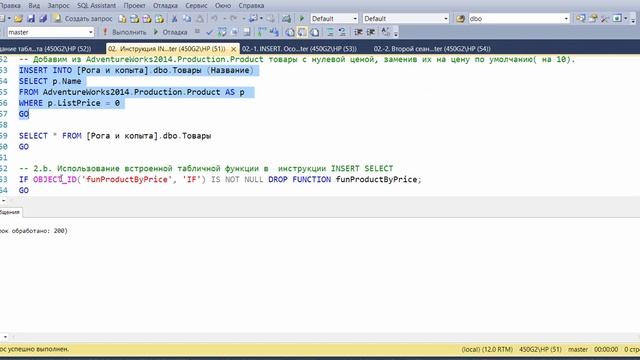The image size is (640, 360).
Task: Click the (local) (12.0 RTM) status entry
Action: [487, 349]
